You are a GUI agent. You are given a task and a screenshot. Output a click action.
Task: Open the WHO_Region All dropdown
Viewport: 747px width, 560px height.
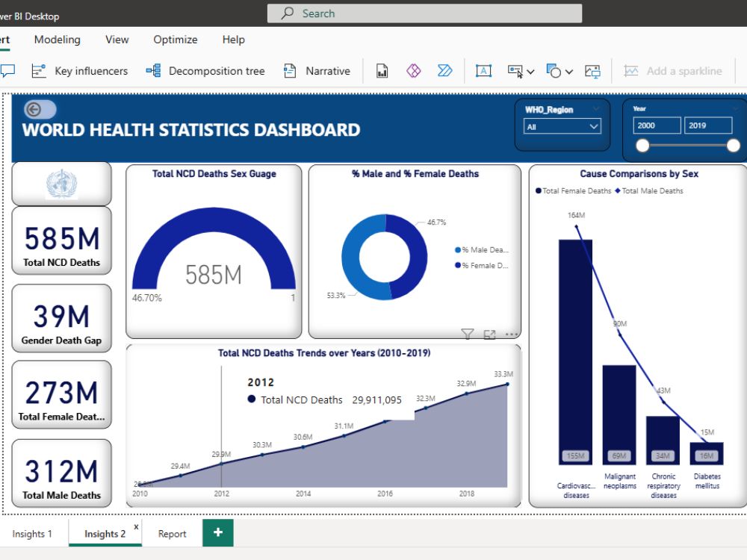point(562,126)
